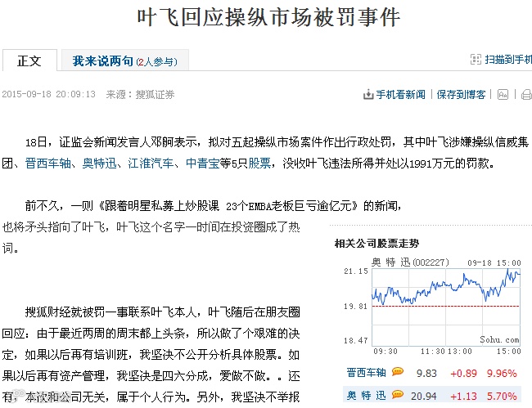Open the 中青宝 stock link
Screen dimensions: 532x408
(x=202, y=164)
